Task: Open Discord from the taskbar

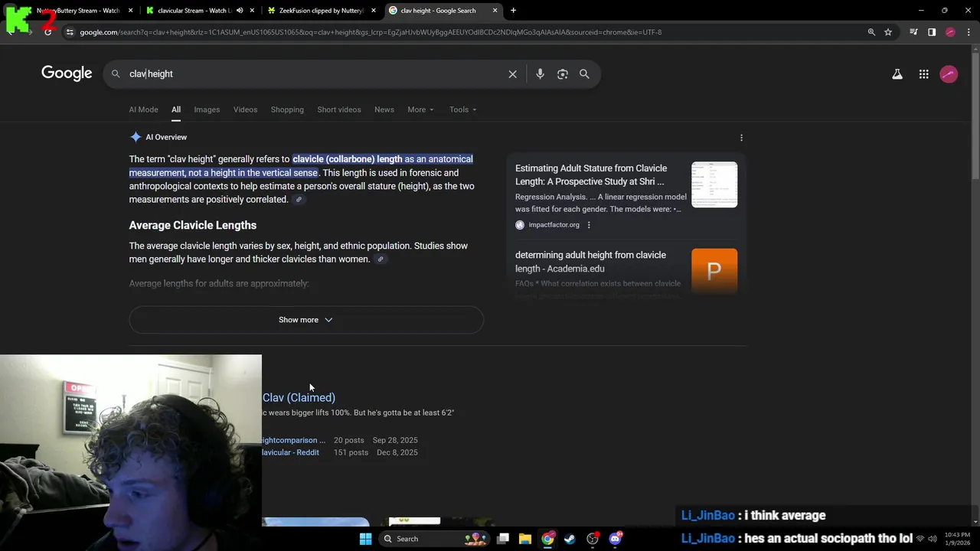Action: click(616, 539)
